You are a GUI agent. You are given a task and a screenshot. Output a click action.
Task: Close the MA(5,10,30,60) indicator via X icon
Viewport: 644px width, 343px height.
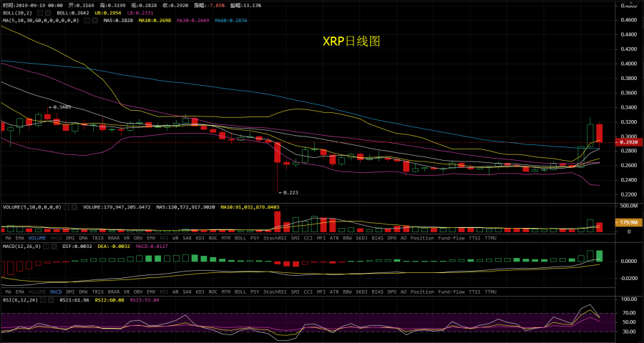point(95,20)
